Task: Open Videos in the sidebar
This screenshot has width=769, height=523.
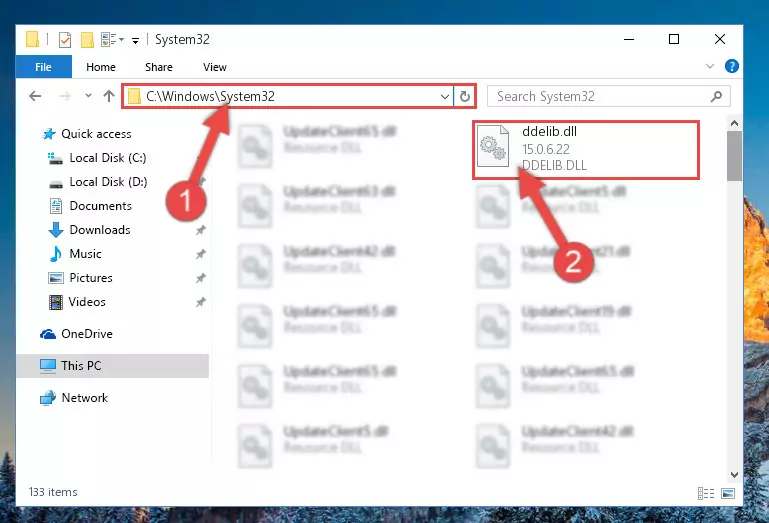Action: [87, 302]
